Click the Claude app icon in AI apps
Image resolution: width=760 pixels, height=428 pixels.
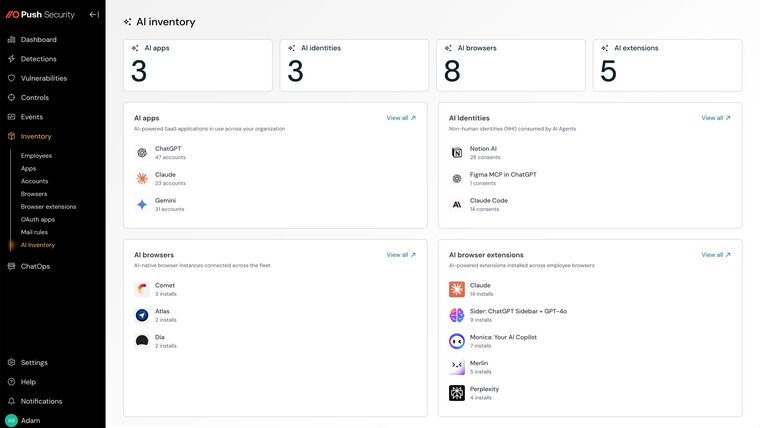coord(142,178)
